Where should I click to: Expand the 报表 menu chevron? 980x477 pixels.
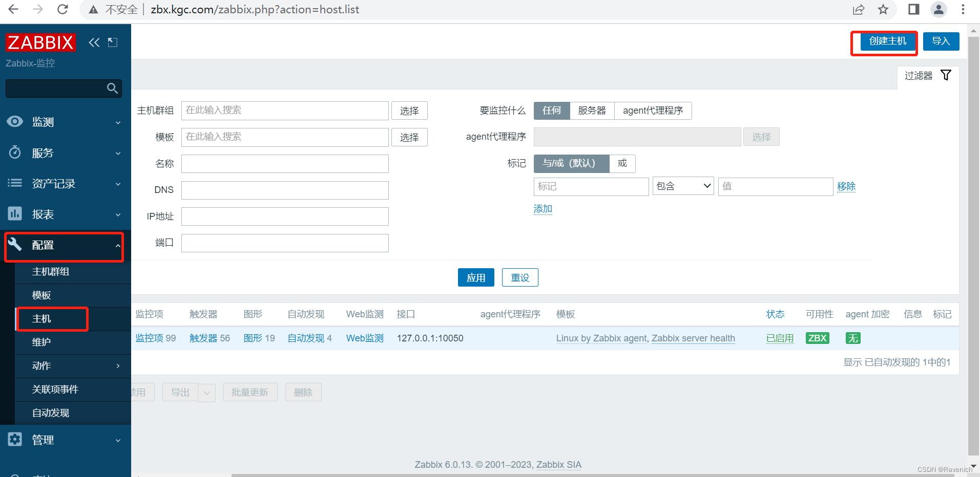point(118,215)
